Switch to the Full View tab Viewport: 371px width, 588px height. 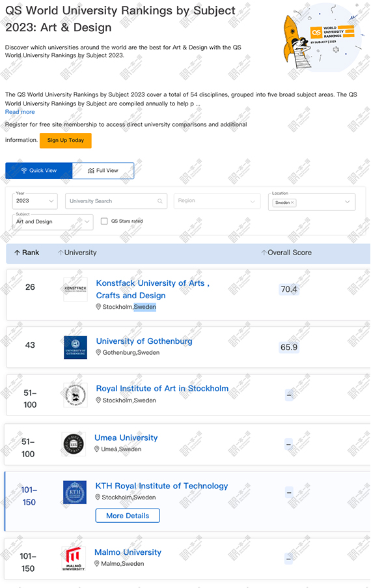(103, 171)
